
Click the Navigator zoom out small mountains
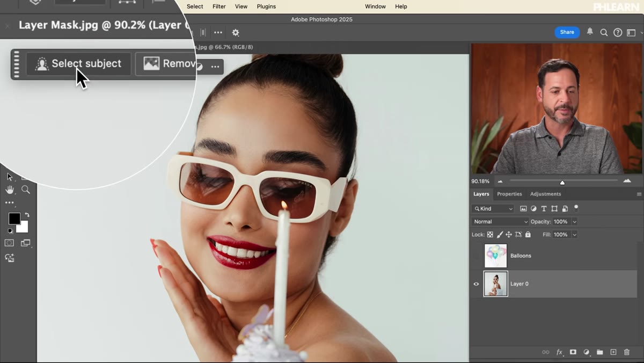501,181
